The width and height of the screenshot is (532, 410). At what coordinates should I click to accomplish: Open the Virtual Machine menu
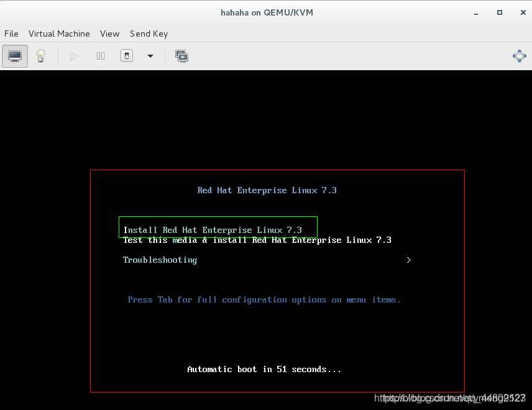[x=59, y=34]
